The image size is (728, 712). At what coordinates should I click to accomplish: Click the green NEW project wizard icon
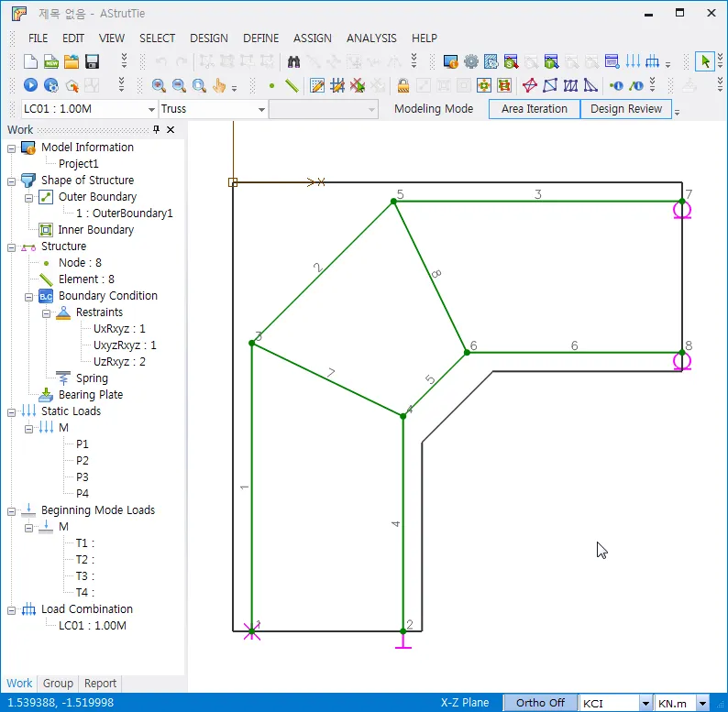point(51,61)
